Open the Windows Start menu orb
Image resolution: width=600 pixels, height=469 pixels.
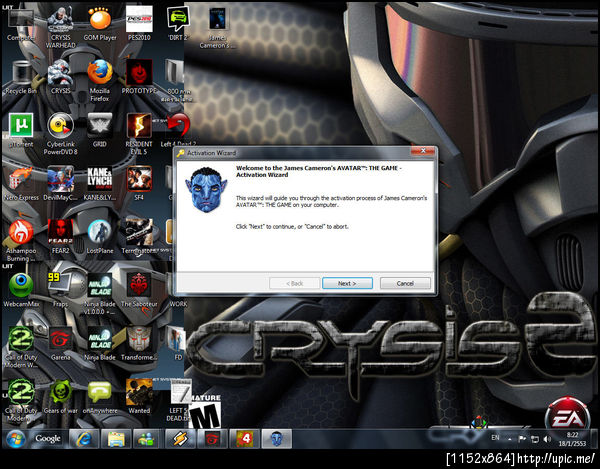(x=15, y=439)
